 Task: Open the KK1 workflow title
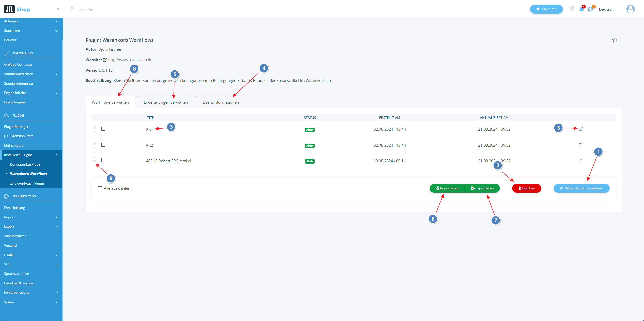pyautogui.click(x=149, y=129)
